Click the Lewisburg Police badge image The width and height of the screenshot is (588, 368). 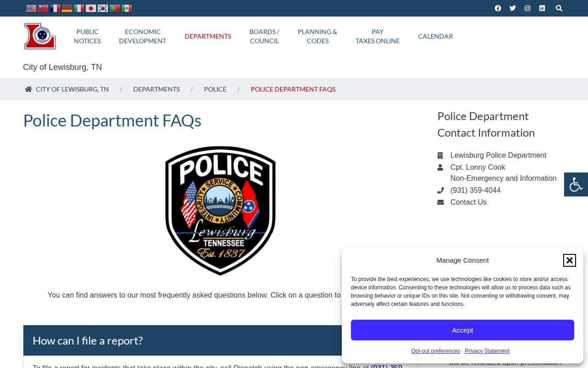coord(220,211)
